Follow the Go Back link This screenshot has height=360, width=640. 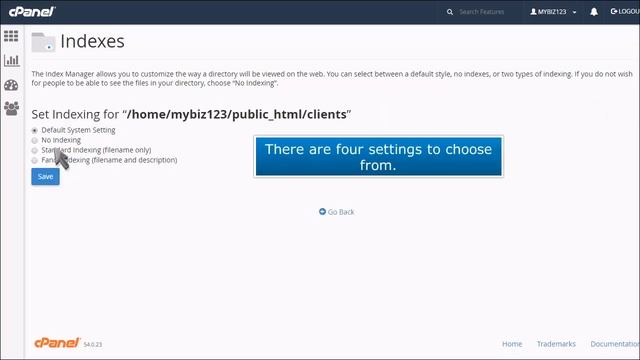pyautogui.click(x=337, y=212)
